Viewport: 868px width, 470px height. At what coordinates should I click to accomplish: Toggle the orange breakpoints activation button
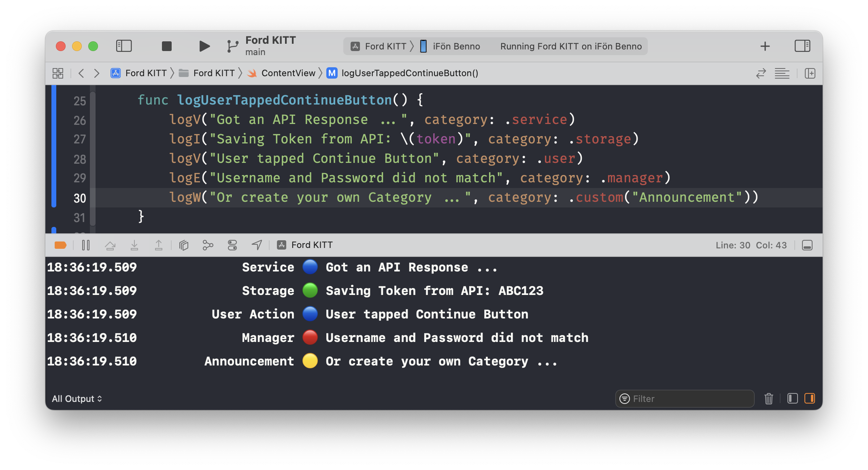tap(60, 245)
